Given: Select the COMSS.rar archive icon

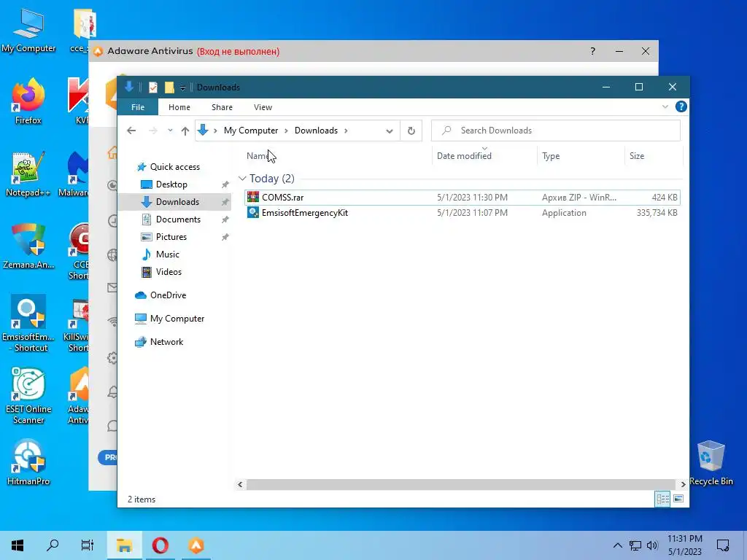Looking at the screenshot, I should point(253,197).
